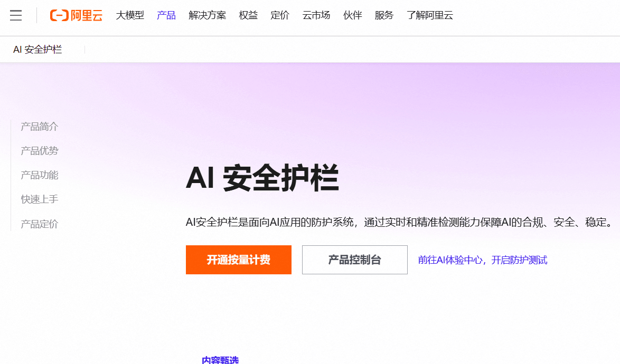
Task: Jump to 产品优势 section
Action: coord(40,151)
